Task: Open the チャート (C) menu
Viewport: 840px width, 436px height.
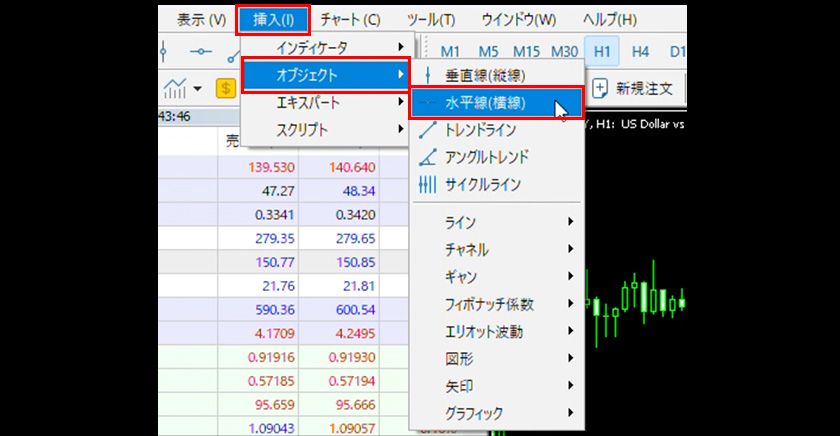Action: (x=350, y=20)
